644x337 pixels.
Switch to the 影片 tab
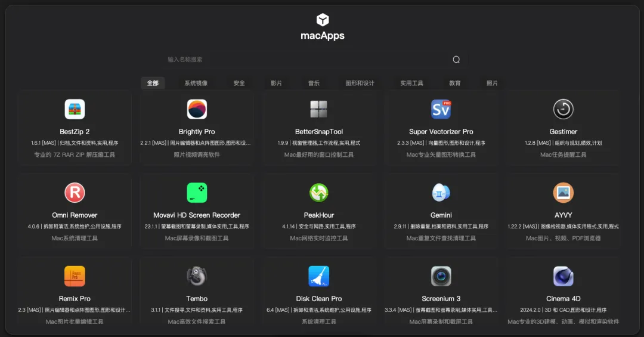click(x=277, y=83)
